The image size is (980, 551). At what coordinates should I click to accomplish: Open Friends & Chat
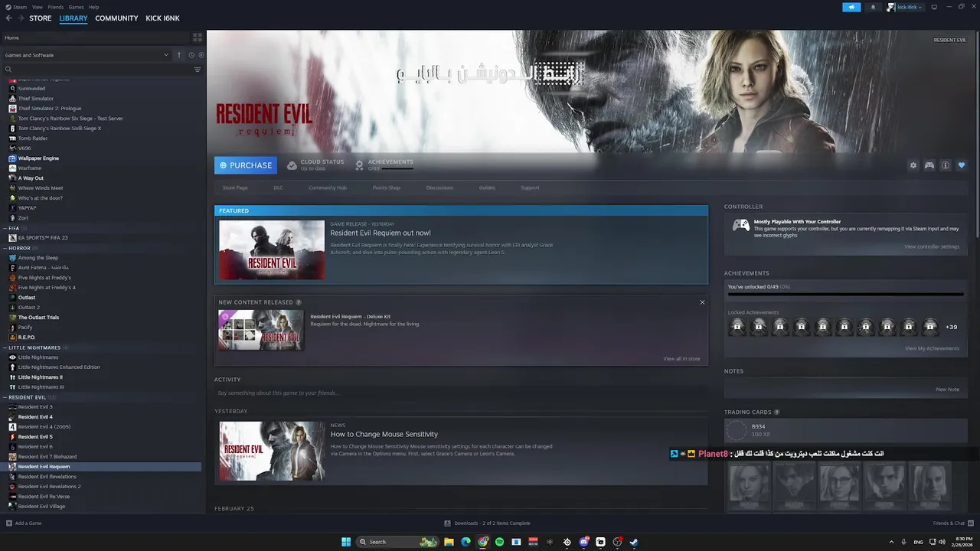953,523
